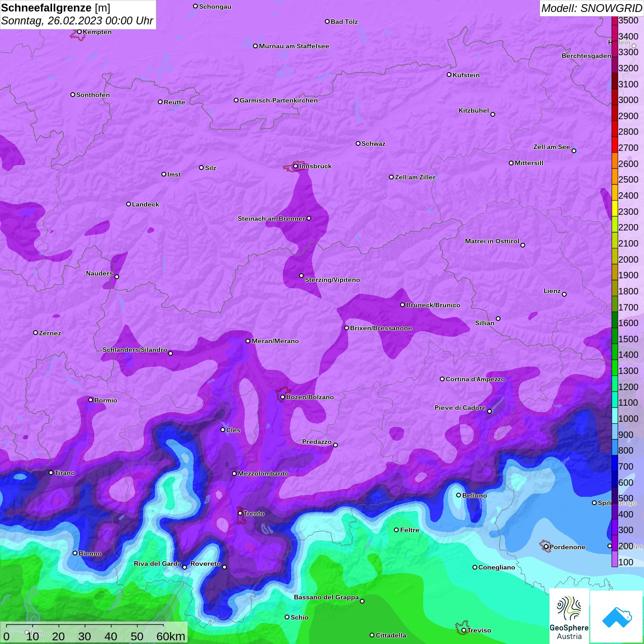Click the 'Pieve di Cadore' label
Viewport: 644px width, 644px height.
click(460, 408)
